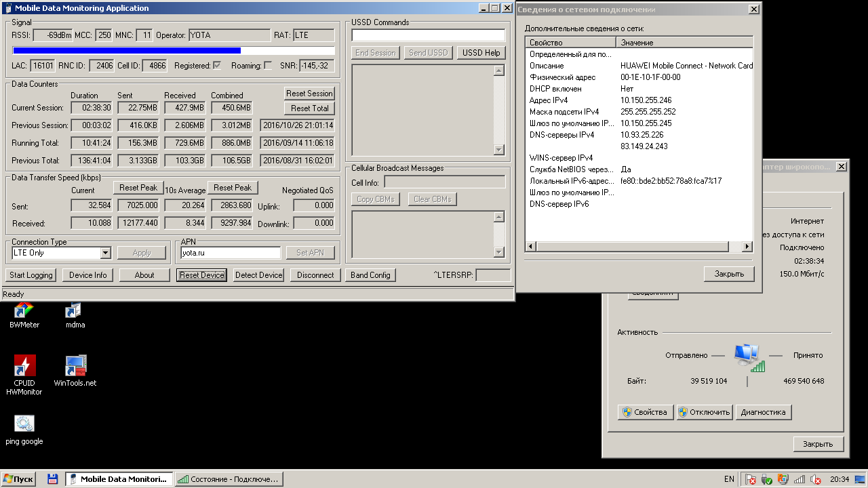Select the Физический адрес row
Screen dimensions: 868x488
click(x=639, y=77)
